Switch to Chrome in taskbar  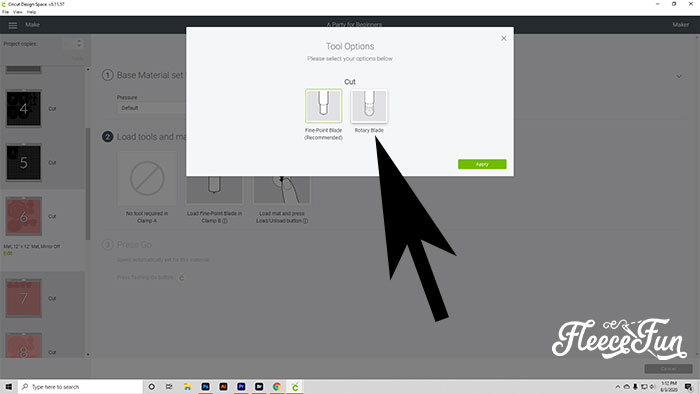pyautogui.click(x=277, y=387)
